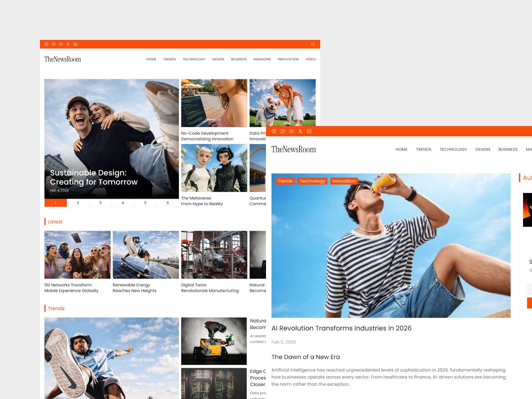This screenshot has width=532, height=399.
Task: Open Instagram icon on the homepage mockup
Action: [47, 44]
